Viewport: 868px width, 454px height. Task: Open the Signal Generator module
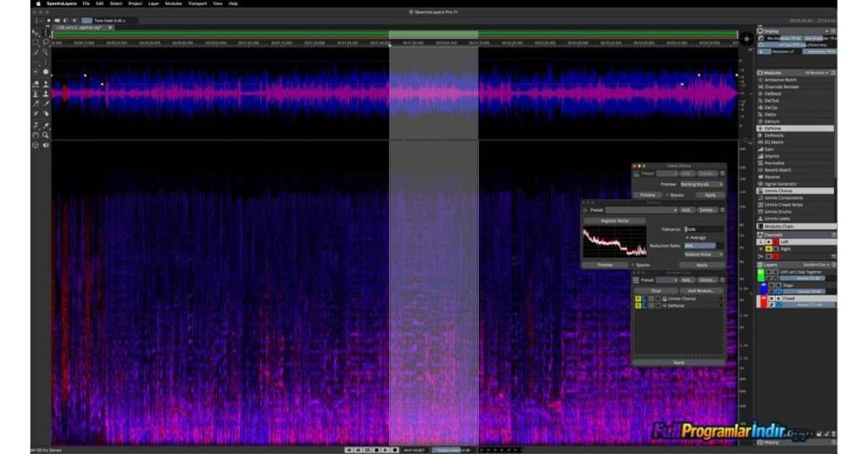795,184
